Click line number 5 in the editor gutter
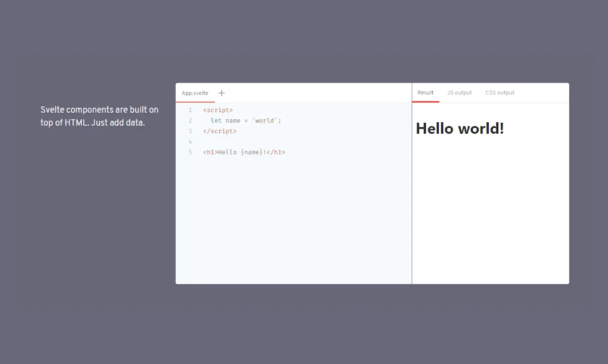The width and height of the screenshot is (608, 364). pos(190,152)
